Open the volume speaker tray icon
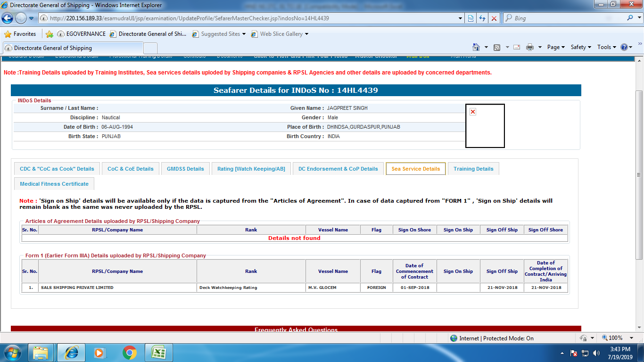This screenshot has height=362, width=644. point(596,353)
